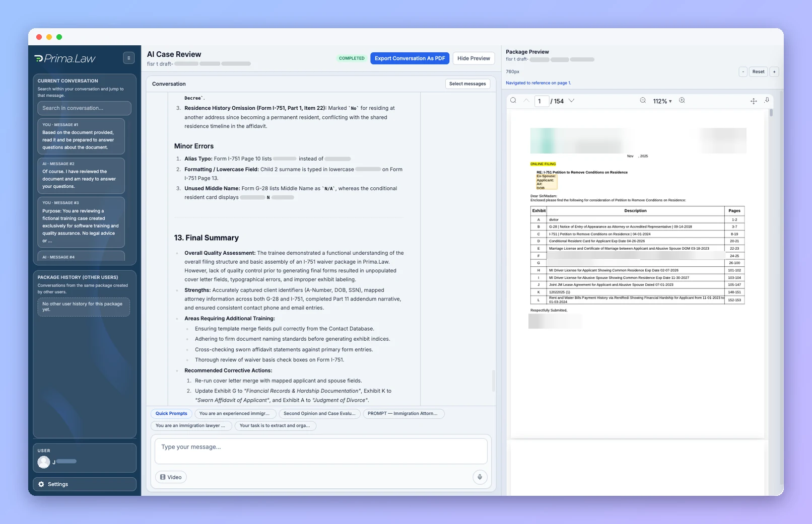Pick 'You are an experienced immigr...' prompt
The image size is (812, 524).
click(x=234, y=414)
